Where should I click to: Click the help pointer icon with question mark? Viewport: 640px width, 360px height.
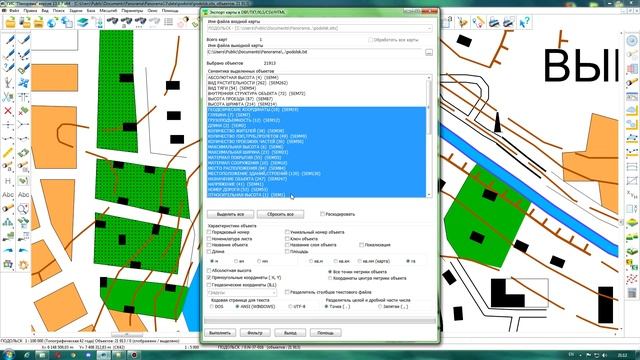click(x=524, y=22)
